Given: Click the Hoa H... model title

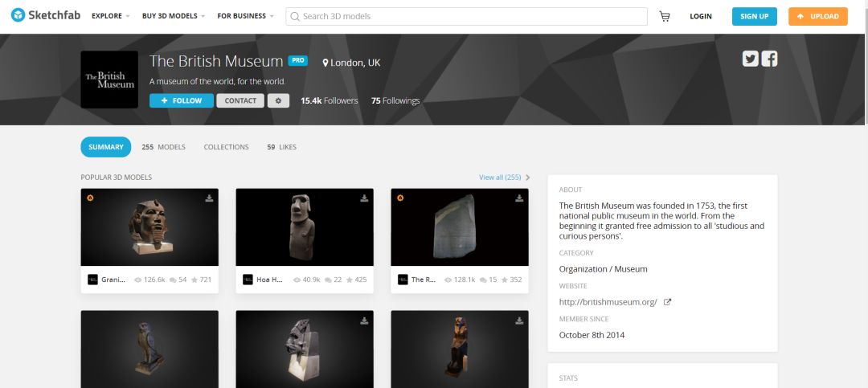Looking at the screenshot, I should coord(269,280).
